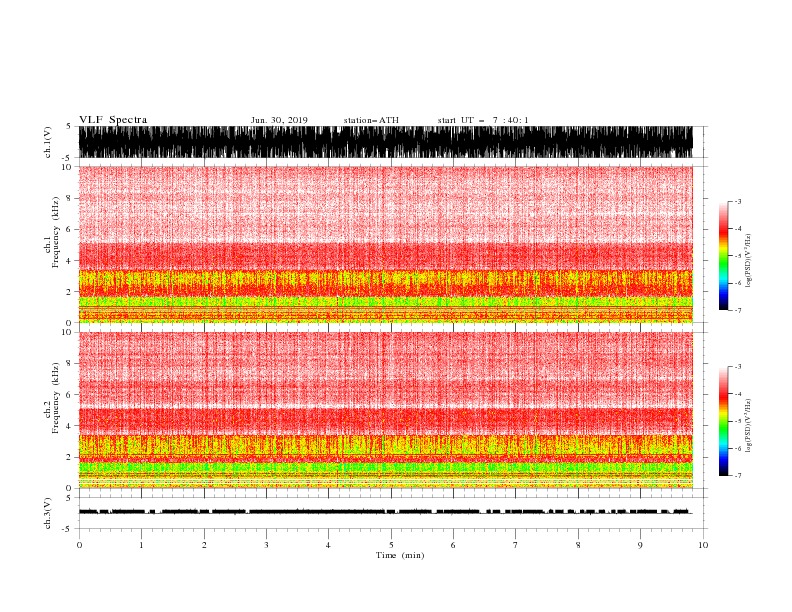Click "-5" tick of the ch.3(V) axis

coord(68,529)
